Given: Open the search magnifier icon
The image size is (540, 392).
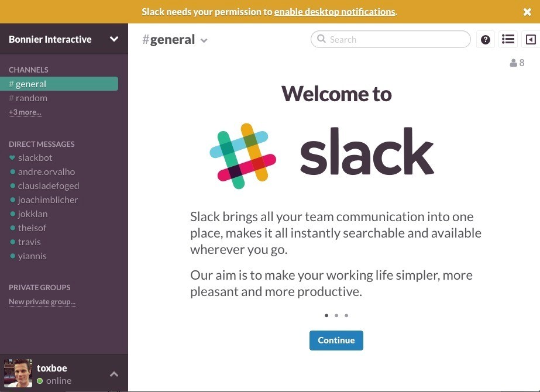Looking at the screenshot, I should coord(321,39).
